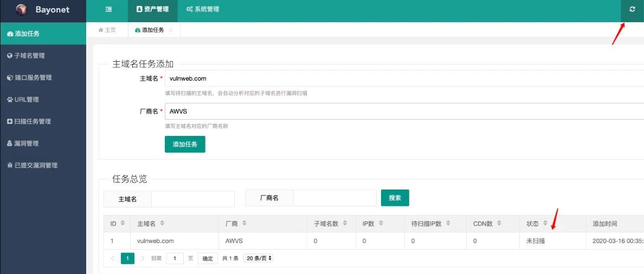Viewport: 644px width, 274px height.
Task: Open 添加任务 in the sidebar
Action: 43,34
